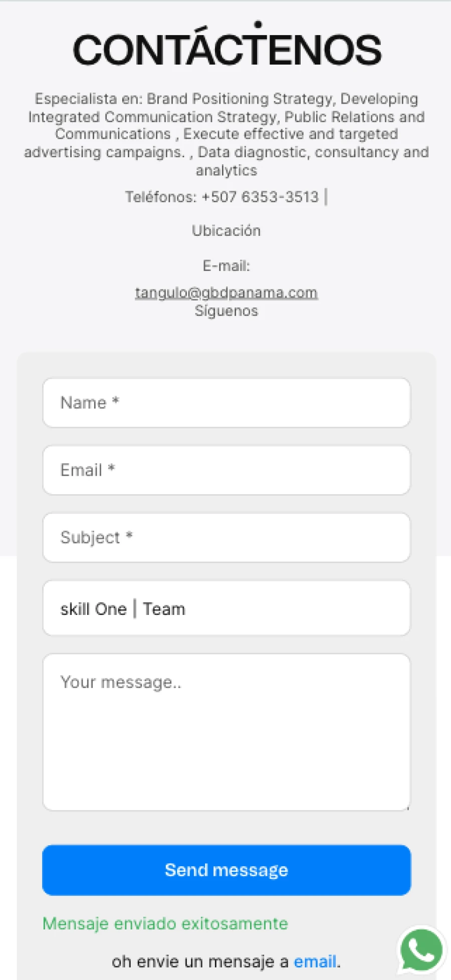This screenshot has height=980, width=451.
Task: Open the tangulo@gbdpanama.com email link
Action: pyautogui.click(x=227, y=292)
